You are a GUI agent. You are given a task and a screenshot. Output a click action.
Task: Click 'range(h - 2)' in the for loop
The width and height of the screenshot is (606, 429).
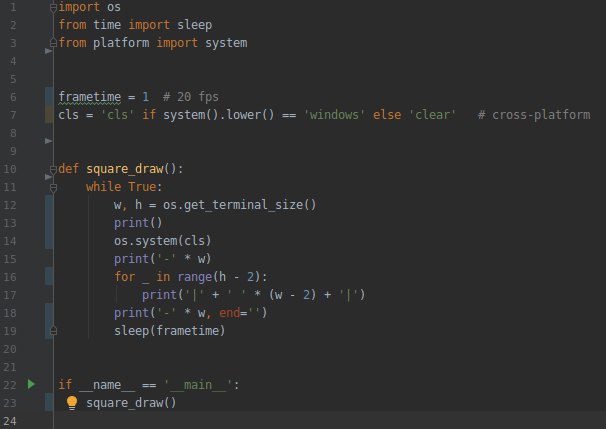tap(222, 277)
